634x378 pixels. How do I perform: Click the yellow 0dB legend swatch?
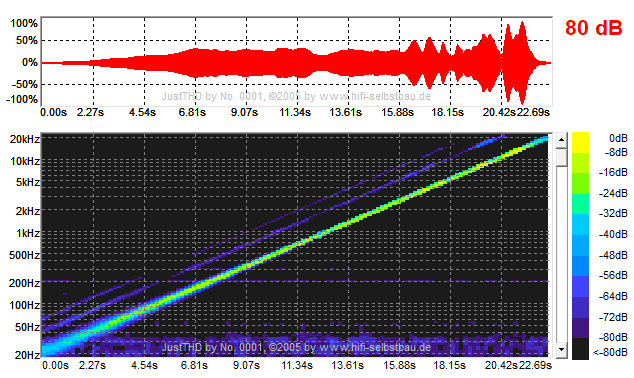coord(580,142)
